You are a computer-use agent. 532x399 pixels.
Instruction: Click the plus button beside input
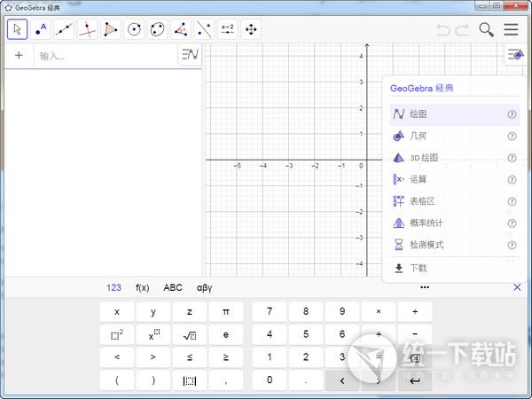pos(19,55)
